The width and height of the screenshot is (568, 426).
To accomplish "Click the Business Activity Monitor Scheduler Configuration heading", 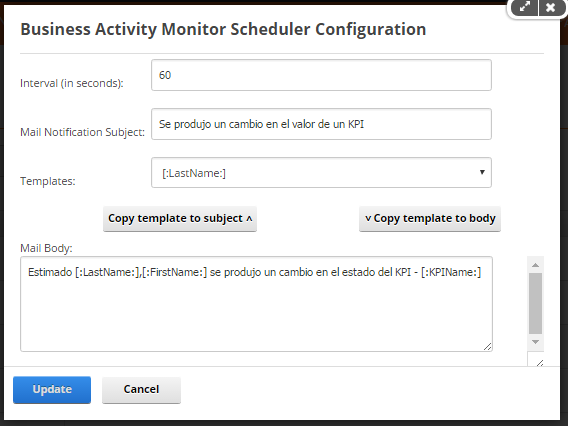I will tap(223, 29).
